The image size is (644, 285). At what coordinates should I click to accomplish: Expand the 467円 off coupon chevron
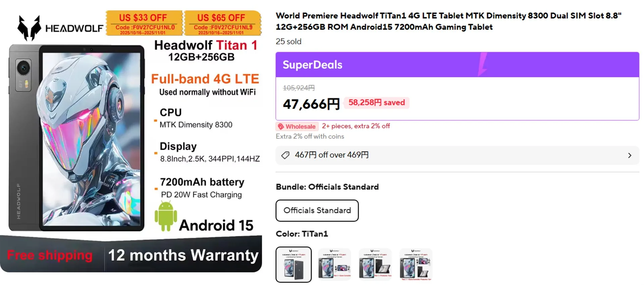click(x=630, y=155)
